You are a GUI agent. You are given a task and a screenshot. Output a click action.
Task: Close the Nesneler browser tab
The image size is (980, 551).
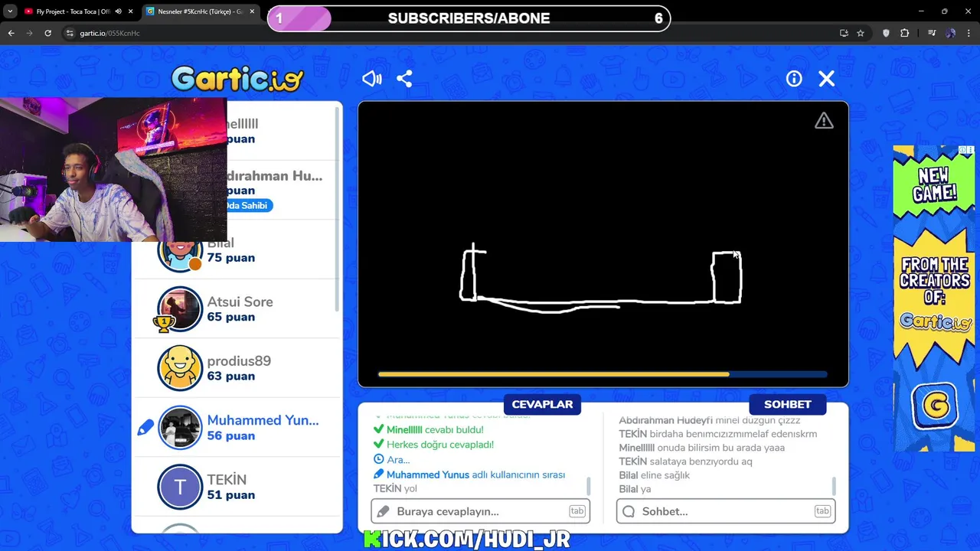click(x=252, y=11)
